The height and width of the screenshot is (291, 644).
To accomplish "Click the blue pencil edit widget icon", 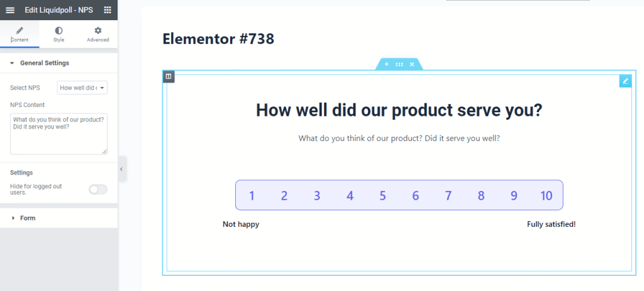I will coord(625,81).
